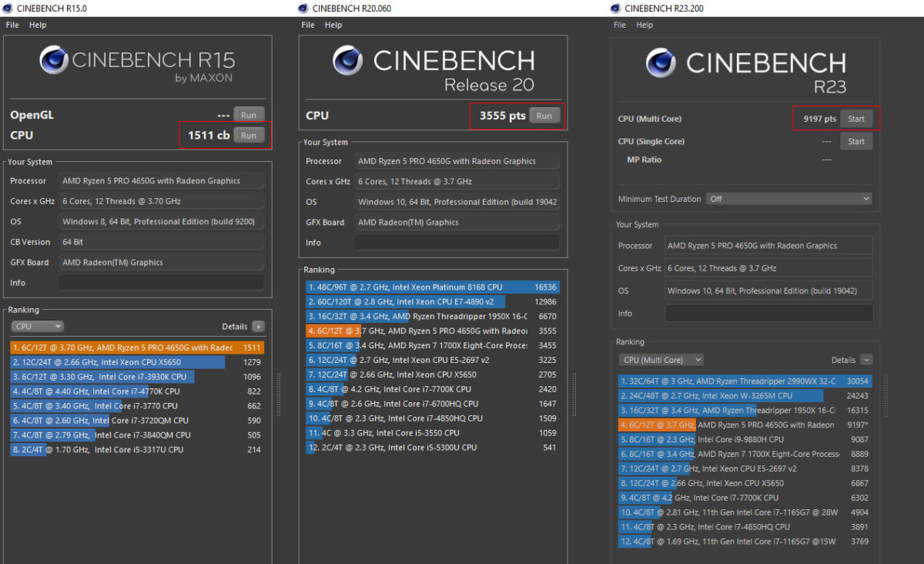The width and height of the screenshot is (924, 564).
Task: Click the Info field in Cinebench R15
Action: 161,283
